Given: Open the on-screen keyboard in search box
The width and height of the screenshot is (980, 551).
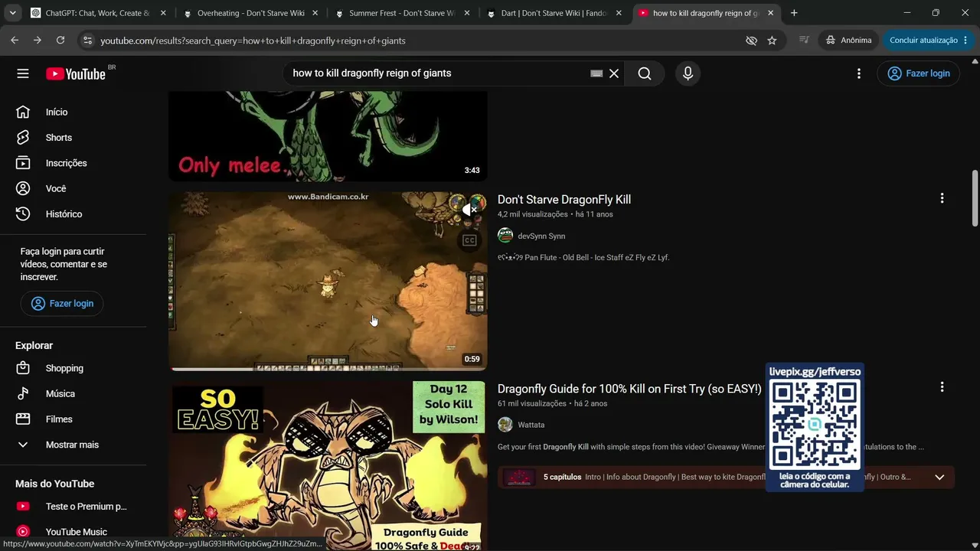Looking at the screenshot, I should click(x=596, y=73).
